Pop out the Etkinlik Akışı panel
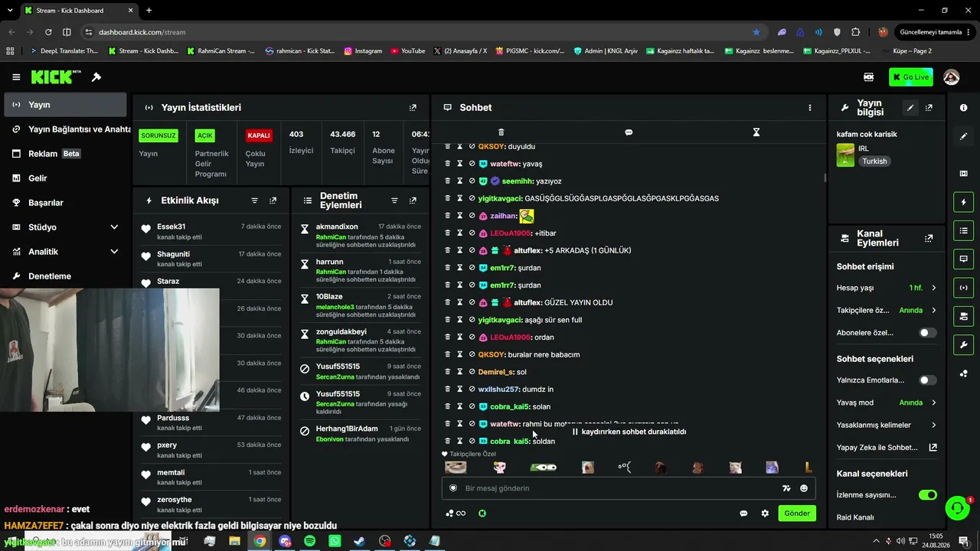Viewport: 980px width, 551px height. pos(273,201)
